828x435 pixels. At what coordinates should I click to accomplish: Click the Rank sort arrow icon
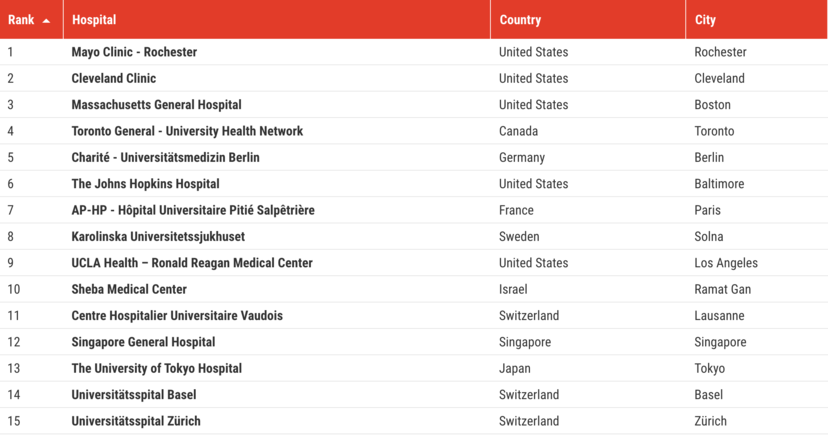(x=46, y=21)
